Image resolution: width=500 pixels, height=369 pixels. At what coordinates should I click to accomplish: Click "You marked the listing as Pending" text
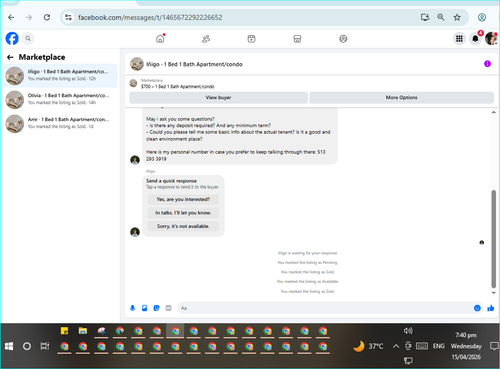point(308,263)
